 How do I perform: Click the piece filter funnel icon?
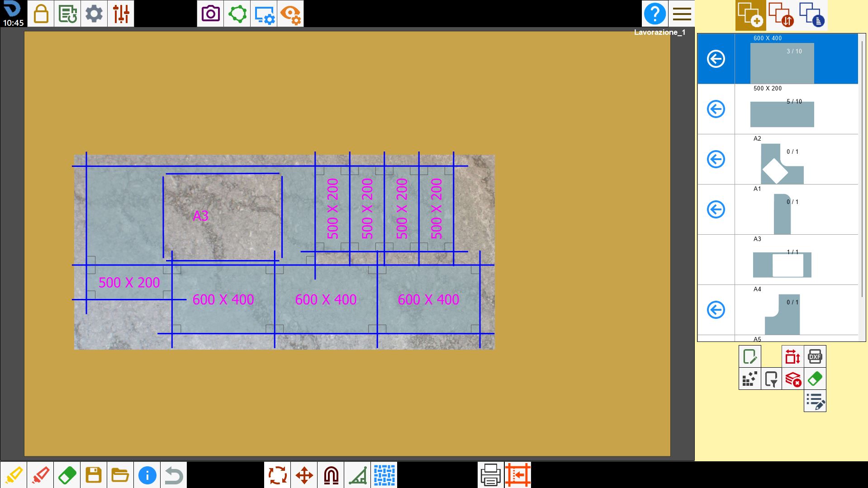pyautogui.click(x=772, y=379)
